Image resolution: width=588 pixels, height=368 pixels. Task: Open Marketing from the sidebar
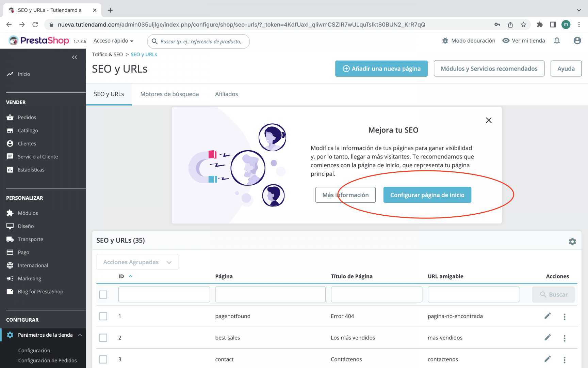pos(29,279)
